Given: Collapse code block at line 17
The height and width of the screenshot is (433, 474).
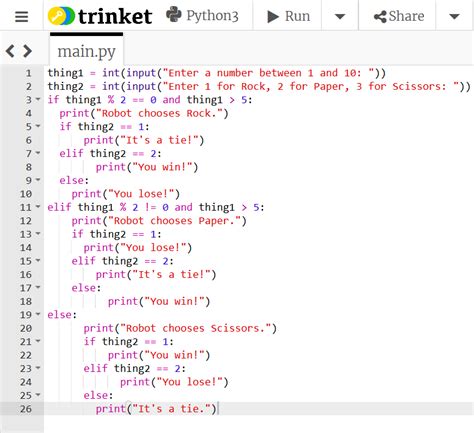Looking at the screenshot, I should (x=38, y=287).
